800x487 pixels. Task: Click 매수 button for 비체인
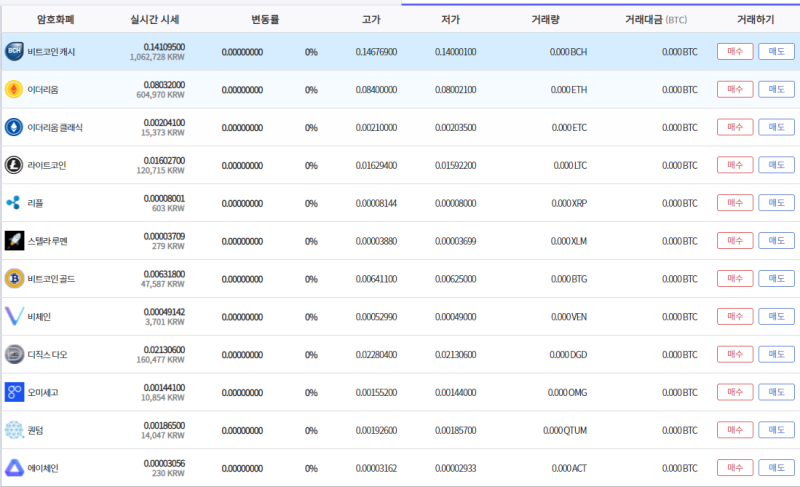click(x=735, y=316)
